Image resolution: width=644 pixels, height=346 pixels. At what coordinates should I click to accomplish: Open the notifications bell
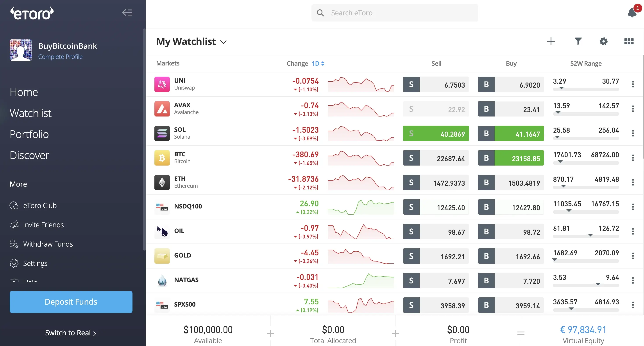point(632,12)
